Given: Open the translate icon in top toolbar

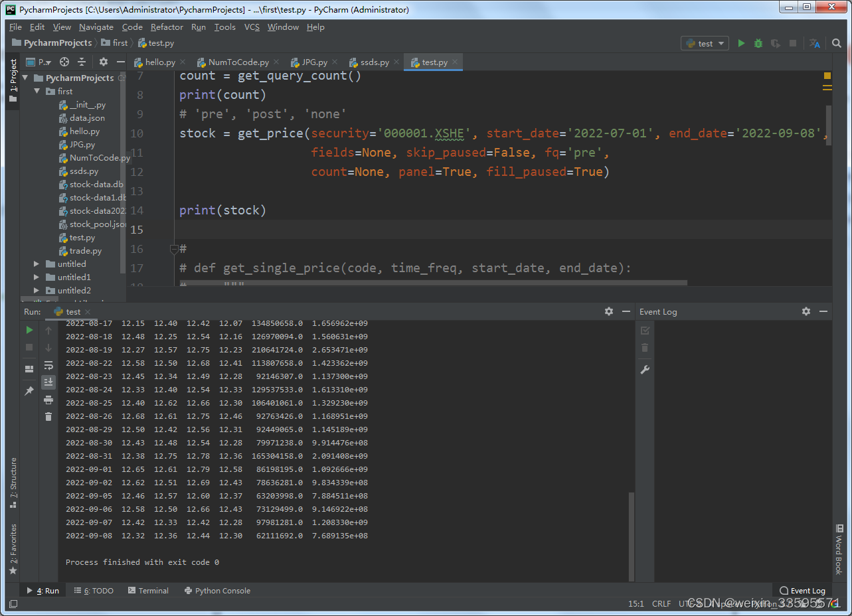Looking at the screenshot, I should (x=815, y=43).
